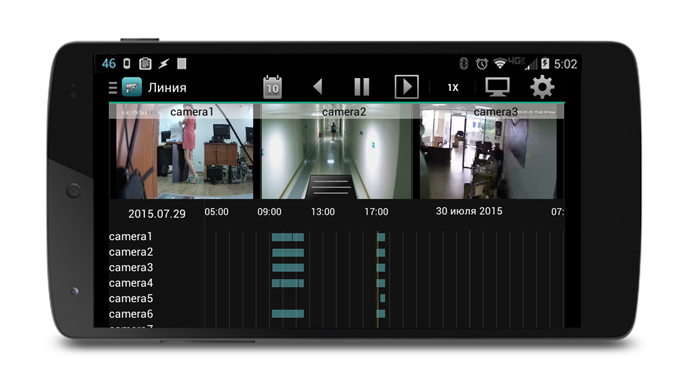
Task: Open the calendar date picker icon
Action: click(x=272, y=87)
